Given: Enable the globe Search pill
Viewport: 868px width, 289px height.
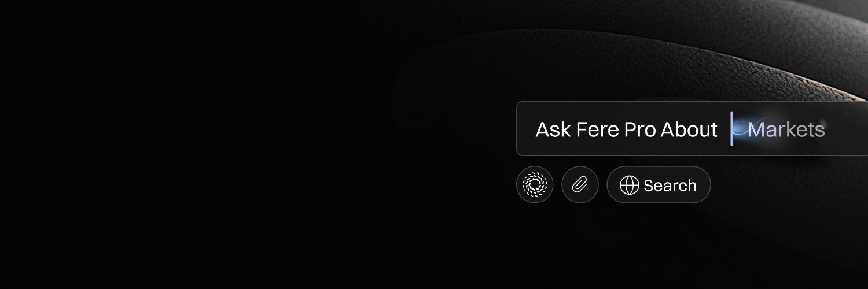Looking at the screenshot, I should click(659, 185).
